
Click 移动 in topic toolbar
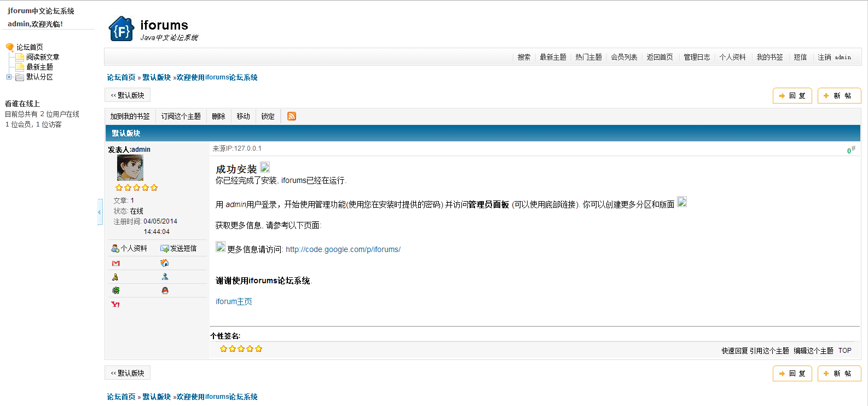click(243, 116)
